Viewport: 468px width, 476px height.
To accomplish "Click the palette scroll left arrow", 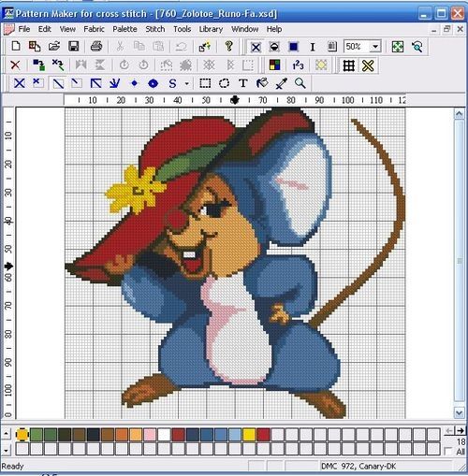I will (449, 431).
